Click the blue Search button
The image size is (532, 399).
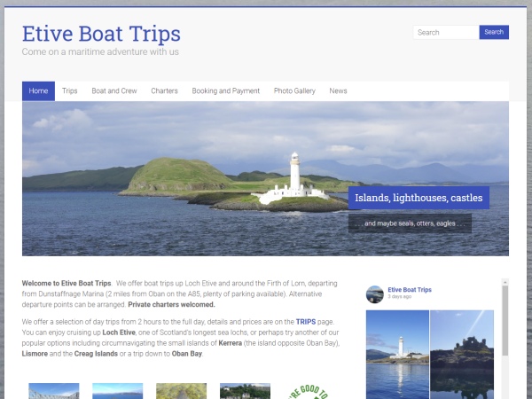tap(494, 32)
